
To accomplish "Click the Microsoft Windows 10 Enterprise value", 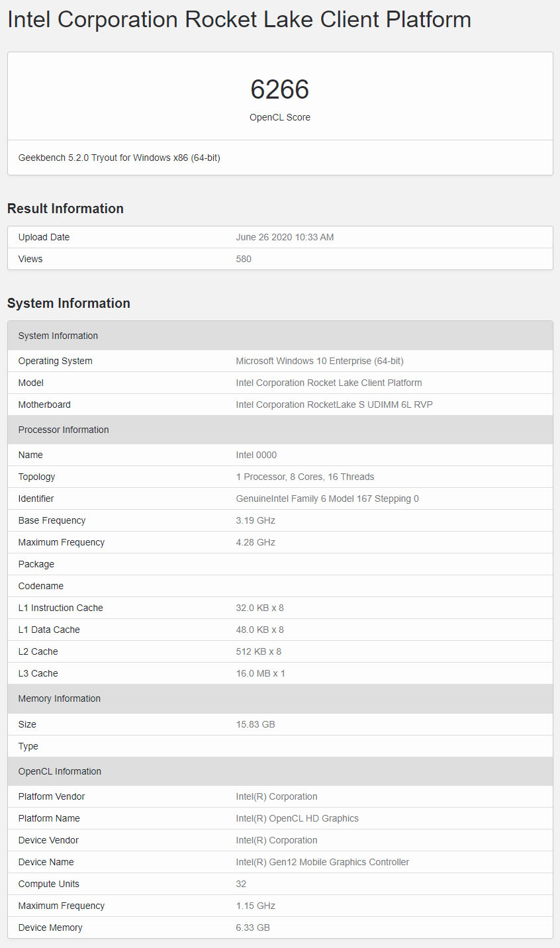I will 320,361.
